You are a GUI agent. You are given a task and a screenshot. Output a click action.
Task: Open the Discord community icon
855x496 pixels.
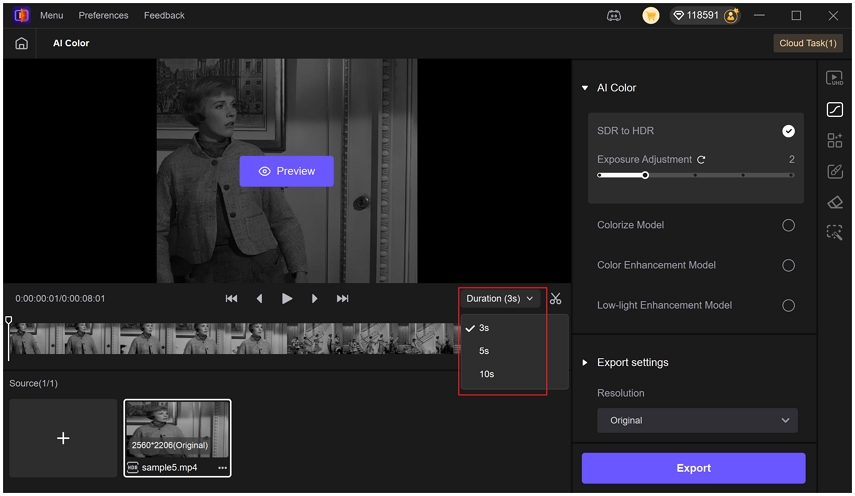click(614, 15)
